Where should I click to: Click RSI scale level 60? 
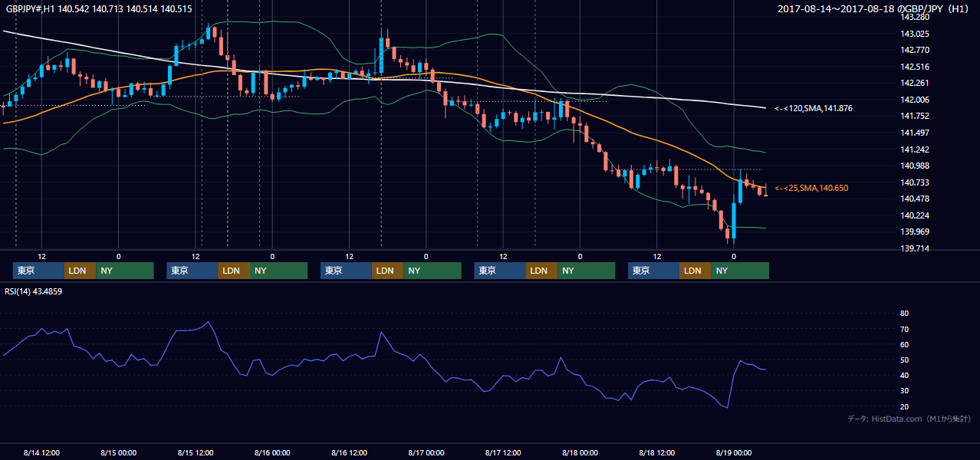pyautogui.click(x=904, y=344)
